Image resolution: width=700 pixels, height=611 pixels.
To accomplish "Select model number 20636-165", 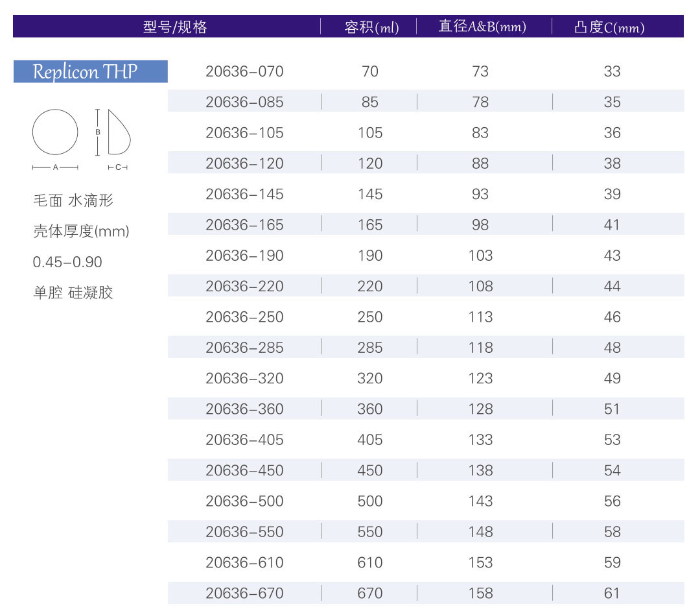I will pos(244,224).
